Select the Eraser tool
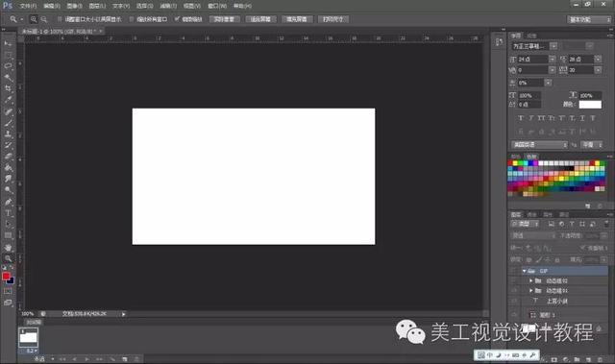Viewport: 615px width, 364px height. click(8, 157)
